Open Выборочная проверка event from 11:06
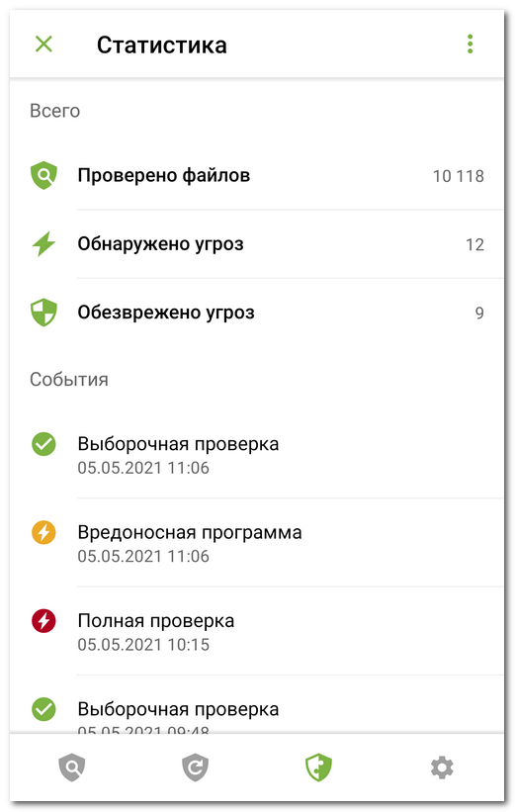 click(257, 455)
